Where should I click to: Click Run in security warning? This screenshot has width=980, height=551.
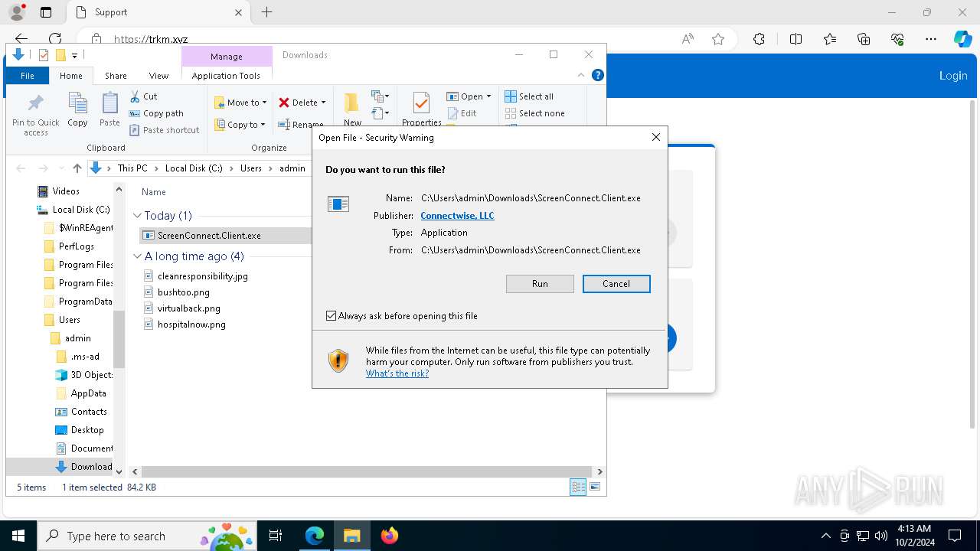[x=540, y=284]
